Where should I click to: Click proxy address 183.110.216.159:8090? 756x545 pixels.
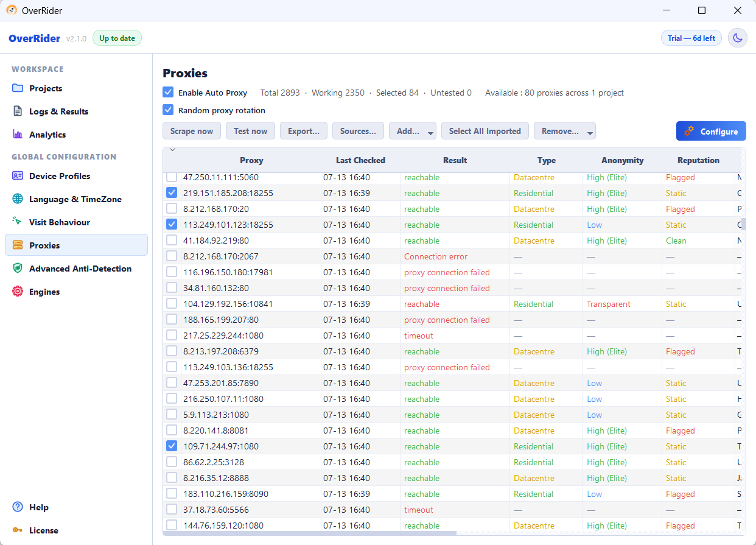tap(226, 494)
